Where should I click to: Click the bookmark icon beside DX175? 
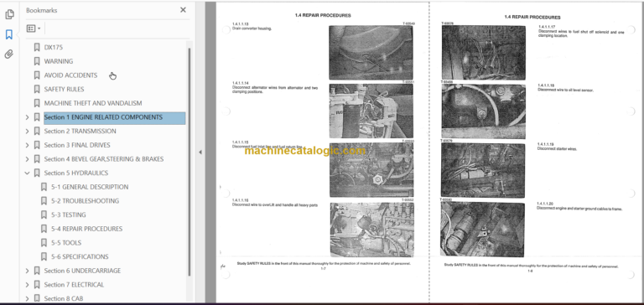point(37,47)
